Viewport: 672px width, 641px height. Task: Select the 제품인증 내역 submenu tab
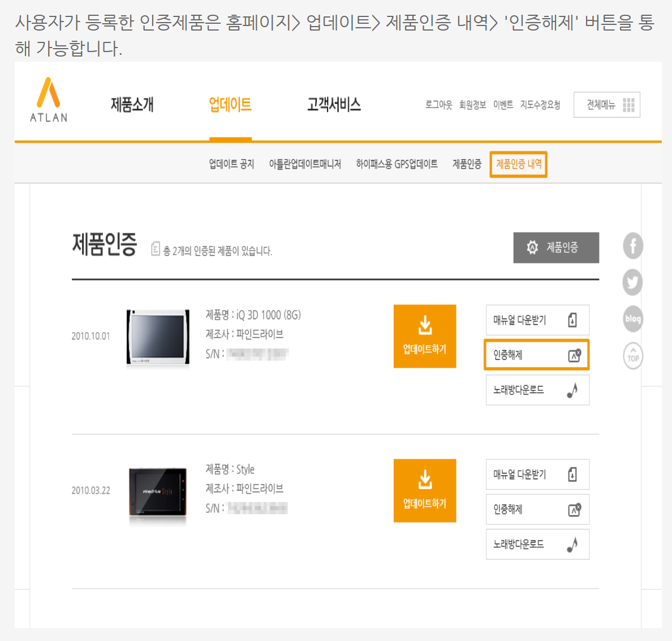pyautogui.click(x=518, y=165)
